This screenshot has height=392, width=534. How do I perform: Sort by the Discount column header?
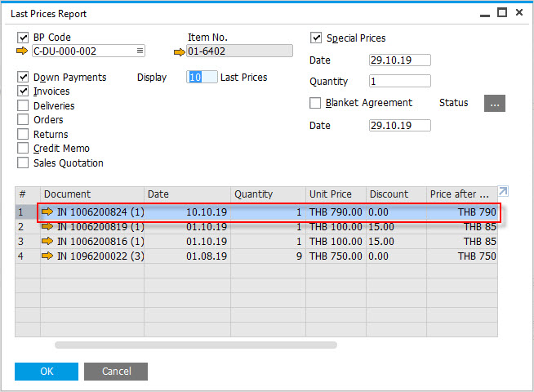coord(396,194)
